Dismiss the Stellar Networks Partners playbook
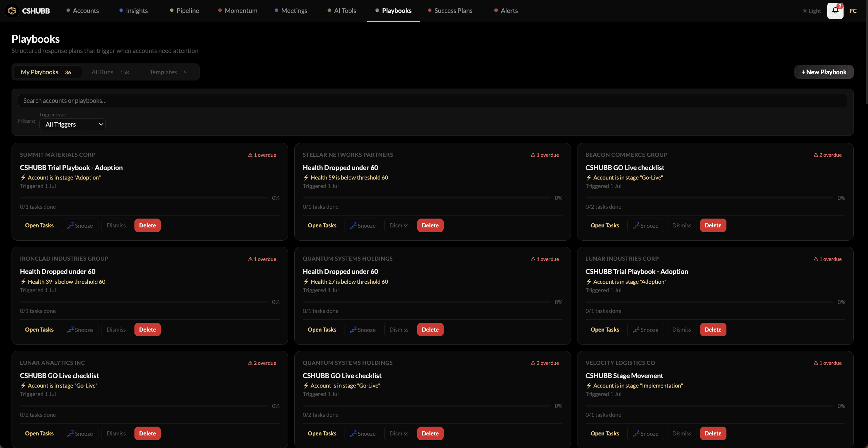 click(399, 226)
